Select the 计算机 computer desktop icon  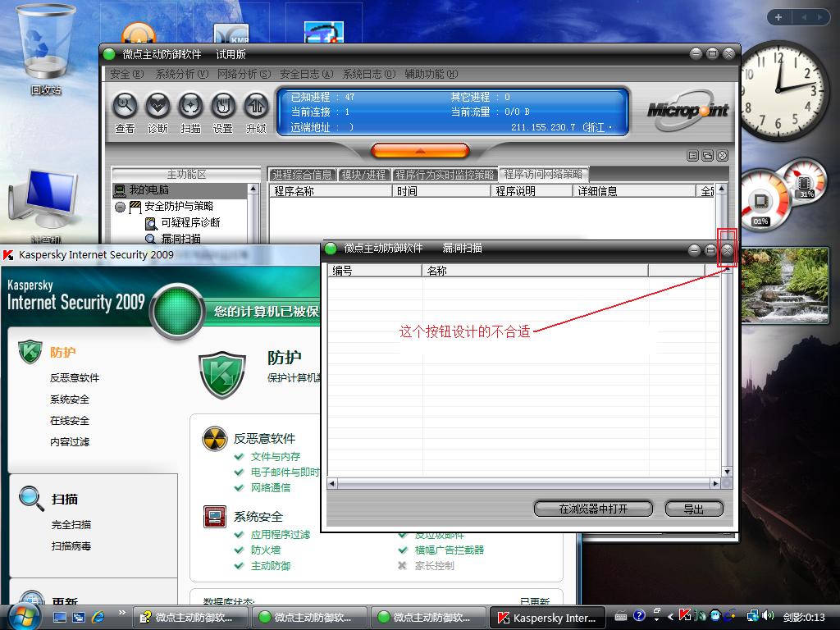45,206
